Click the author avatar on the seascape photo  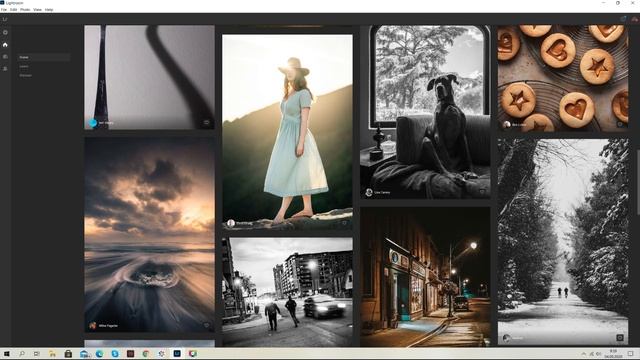click(93, 325)
